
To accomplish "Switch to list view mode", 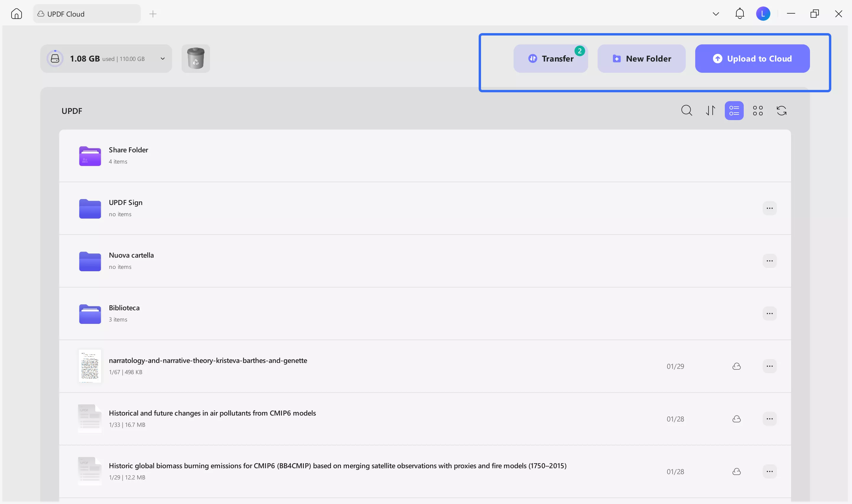I will [x=734, y=110].
